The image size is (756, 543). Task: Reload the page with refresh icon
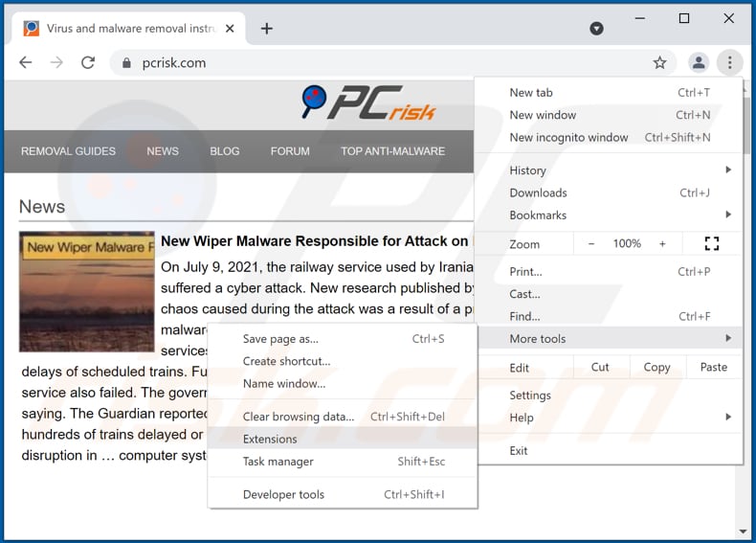[x=88, y=62]
